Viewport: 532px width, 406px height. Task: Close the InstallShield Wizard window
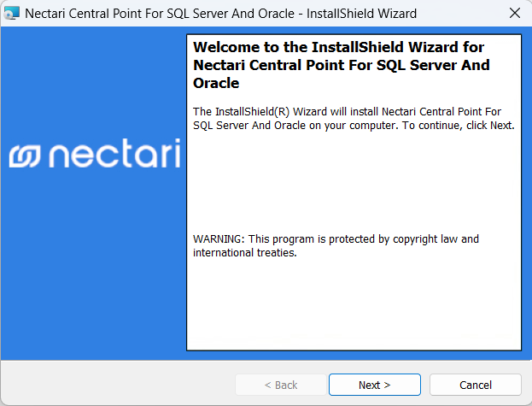pyautogui.click(x=514, y=14)
